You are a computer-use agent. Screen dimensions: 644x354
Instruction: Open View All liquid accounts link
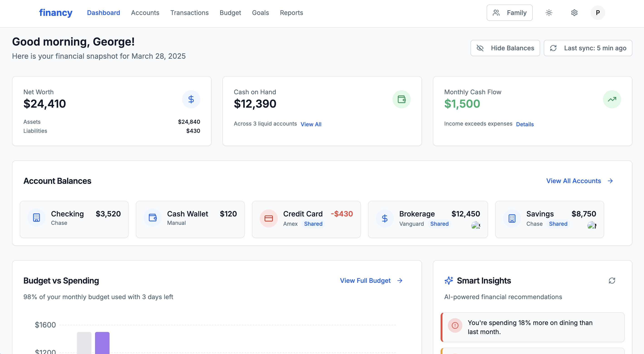(x=311, y=124)
